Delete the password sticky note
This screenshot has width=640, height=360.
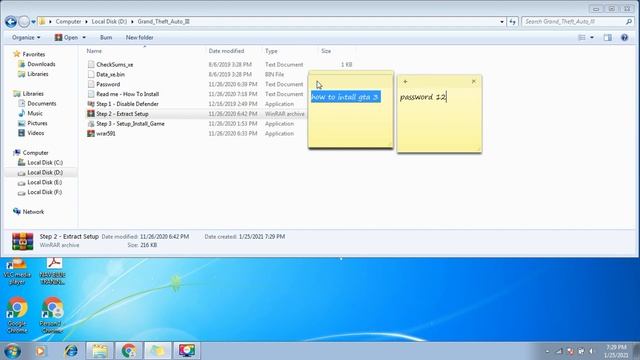click(x=473, y=82)
